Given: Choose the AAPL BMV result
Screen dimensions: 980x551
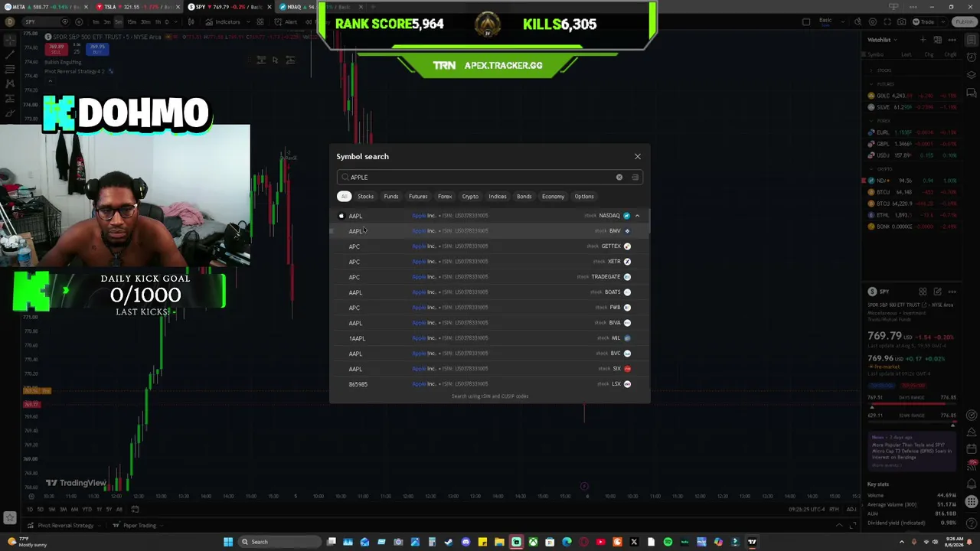Looking at the screenshot, I should 490,231.
